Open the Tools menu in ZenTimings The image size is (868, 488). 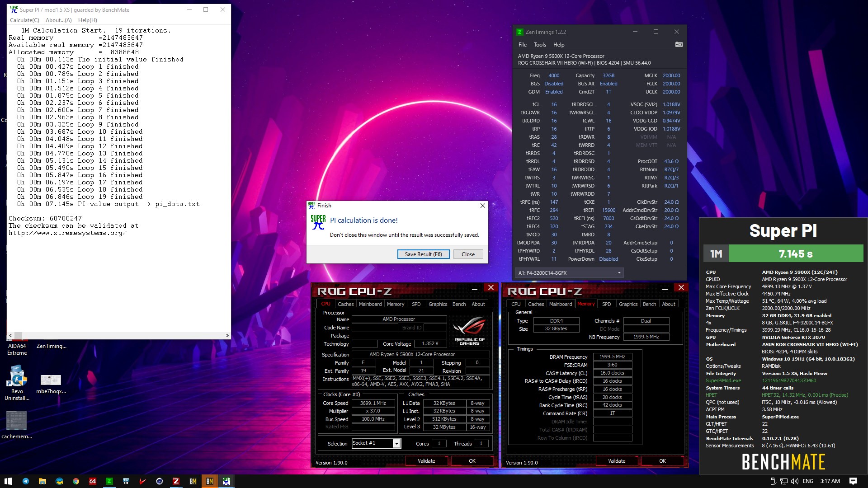pyautogui.click(x=540, y=45)
